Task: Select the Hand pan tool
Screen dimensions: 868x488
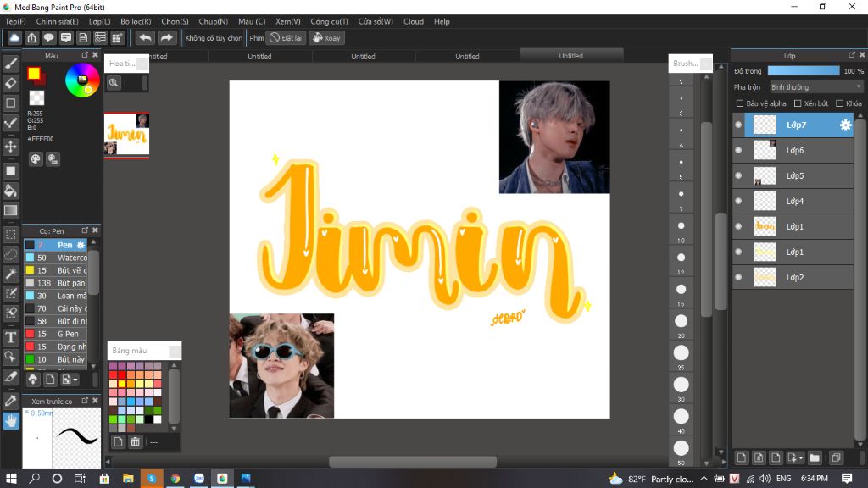Action: [10, 421]
